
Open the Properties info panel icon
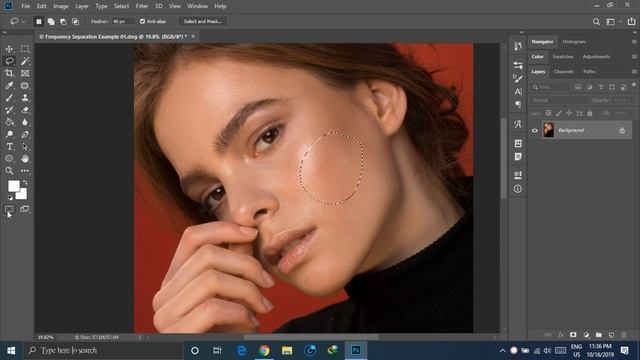(518, 189)
